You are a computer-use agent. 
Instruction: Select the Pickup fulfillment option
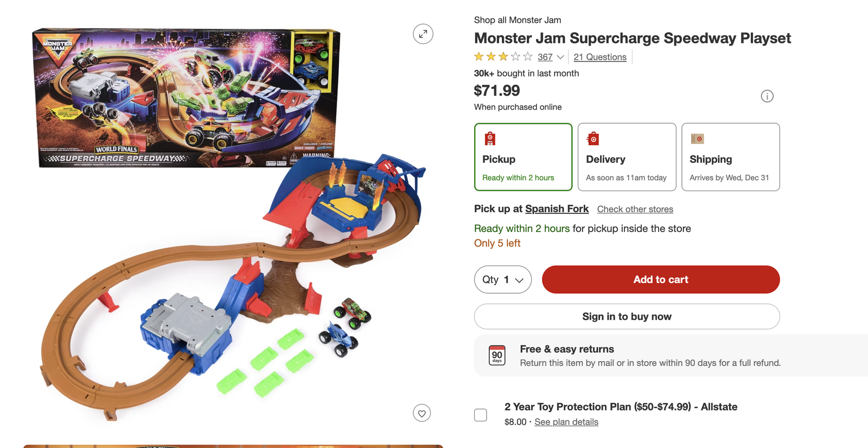(x=523, y=157)
